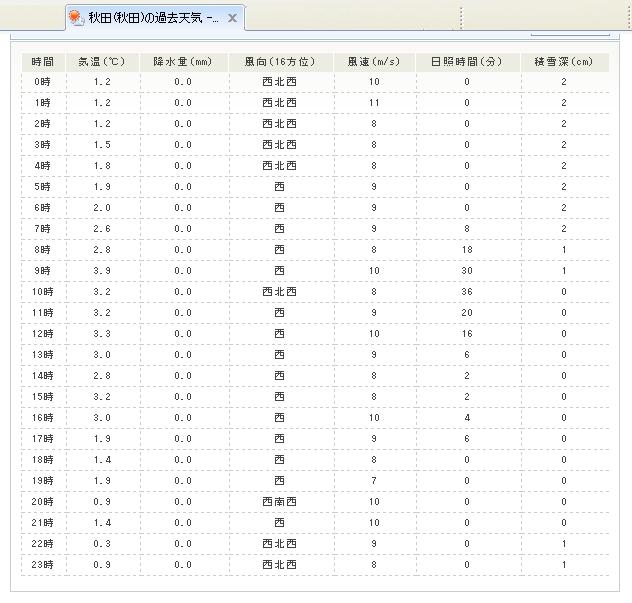Click the 日照時間(分) column header
Screen dimensions: 632x603
tap(467, 62)
